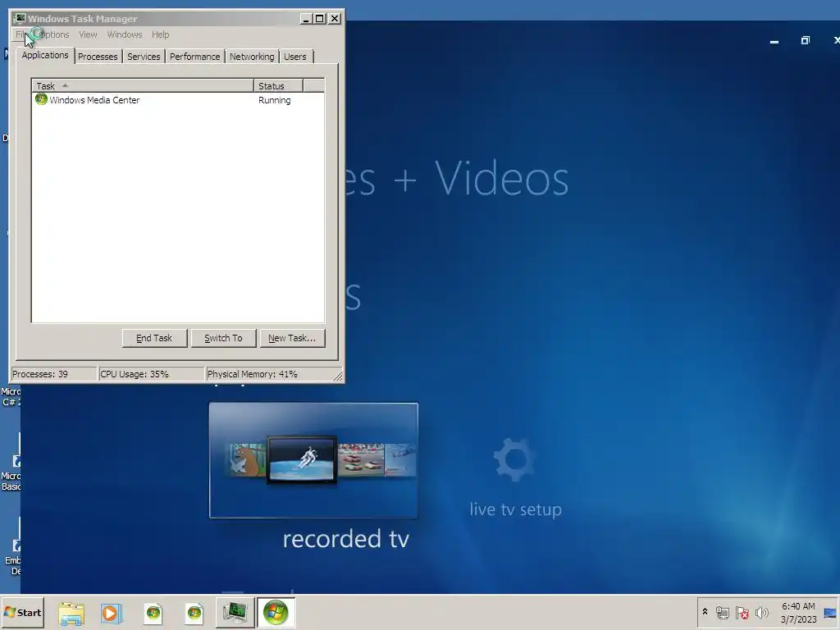Switch to the Services tab
The image size is (840, 630).
click(x=144, y=57)
